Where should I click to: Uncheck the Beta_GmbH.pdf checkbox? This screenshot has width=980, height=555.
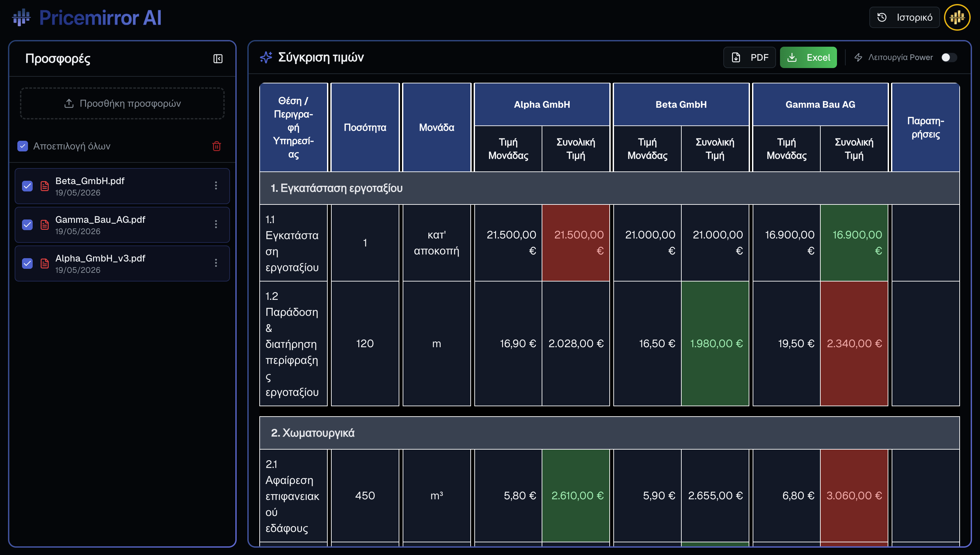pos(27,186)
